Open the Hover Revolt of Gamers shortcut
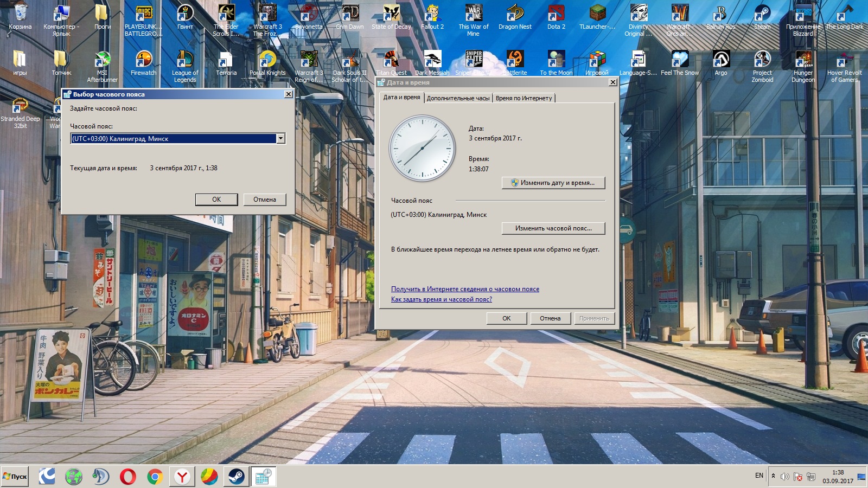 click(x=845, y=66)
